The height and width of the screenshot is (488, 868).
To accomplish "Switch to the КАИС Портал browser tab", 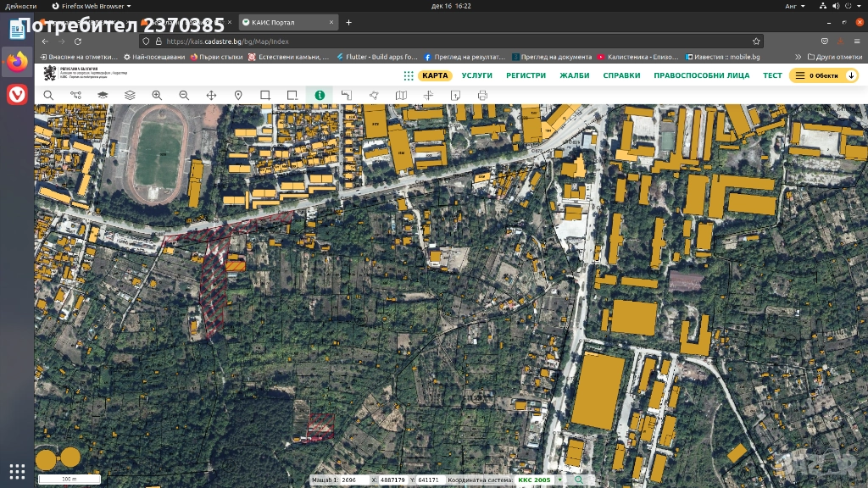I will point(273,22).
